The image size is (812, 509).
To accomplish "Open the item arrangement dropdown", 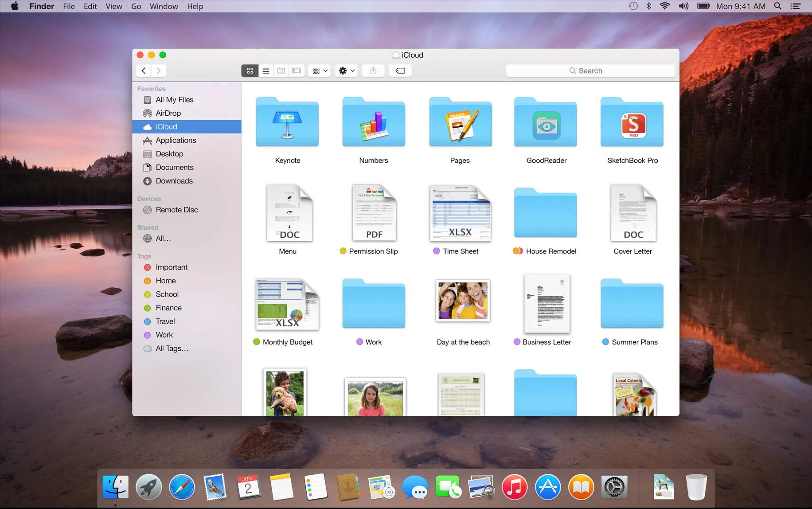I will (x=319, y=70).
